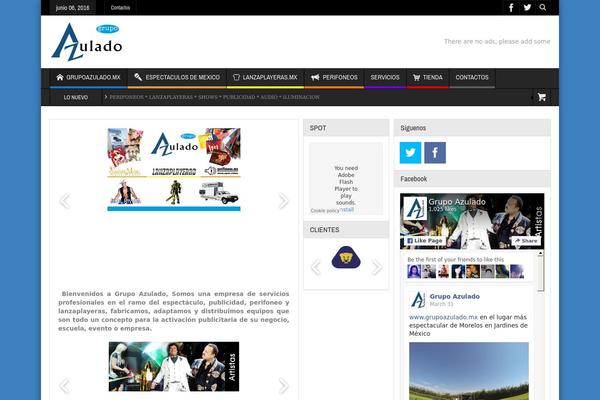
Task: Click the CLIENTES widget heading
Action: pos(324,230)
